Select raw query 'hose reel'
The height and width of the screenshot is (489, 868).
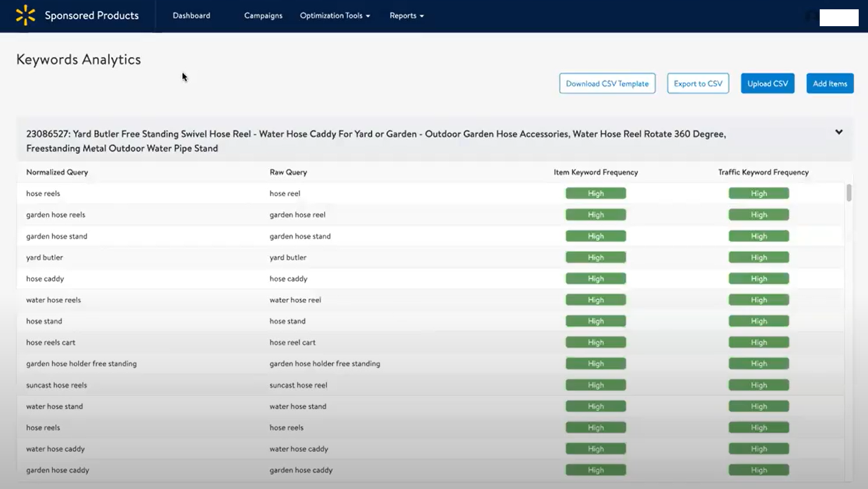[285, 194]
